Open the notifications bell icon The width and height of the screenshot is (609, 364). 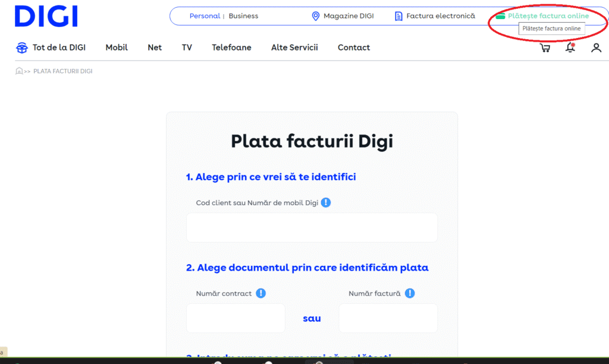(570, 48)
